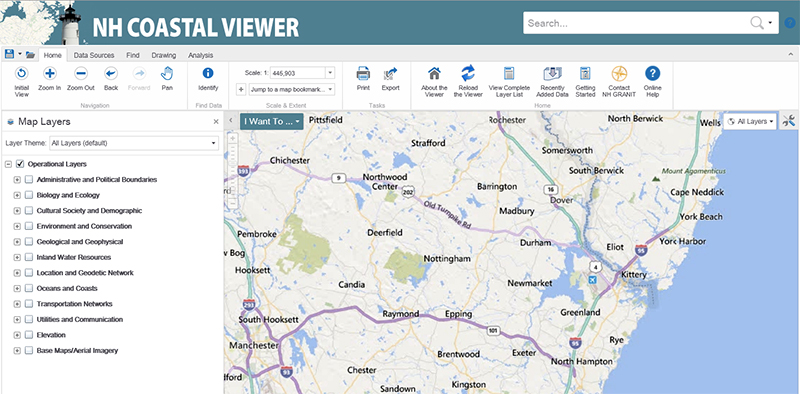Click the I Want To... button

pyautogui.click(x=271, y=121)
